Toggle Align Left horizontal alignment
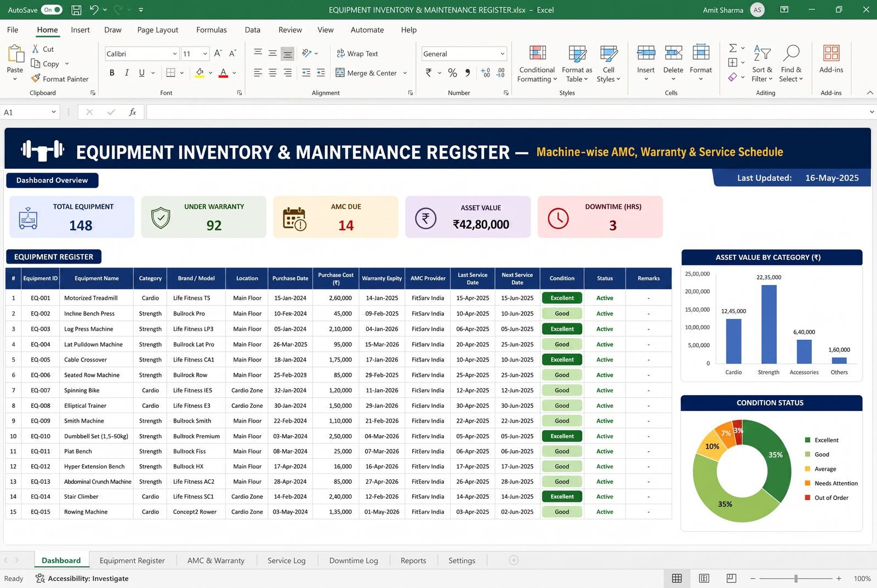Screen dimensions: 877x588 point(258,72)
